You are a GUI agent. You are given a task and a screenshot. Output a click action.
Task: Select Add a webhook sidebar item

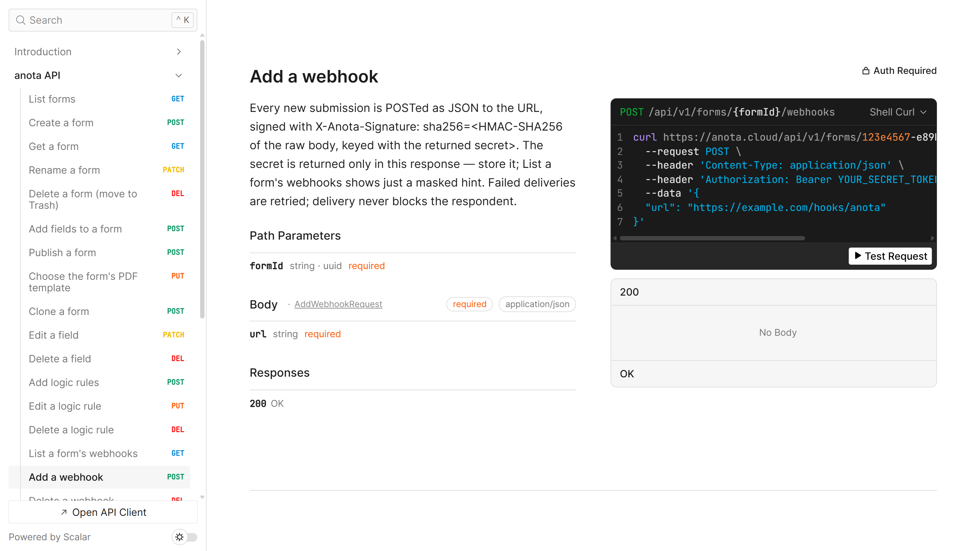coord(99,477)
